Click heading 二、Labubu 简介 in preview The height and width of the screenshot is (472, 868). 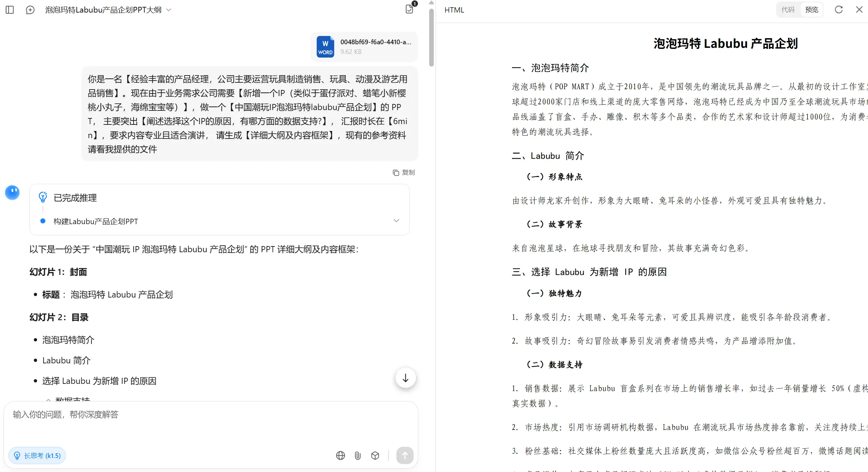[548, 156]
